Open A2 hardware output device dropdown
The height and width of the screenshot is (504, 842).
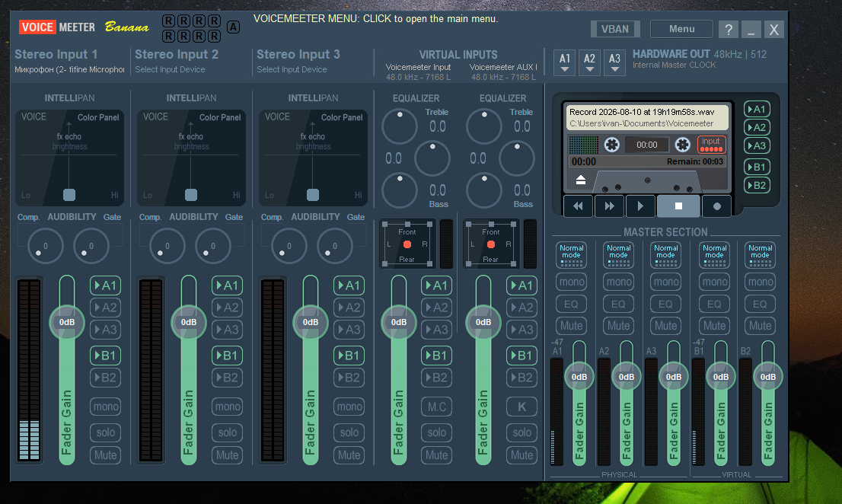(589, 62)
